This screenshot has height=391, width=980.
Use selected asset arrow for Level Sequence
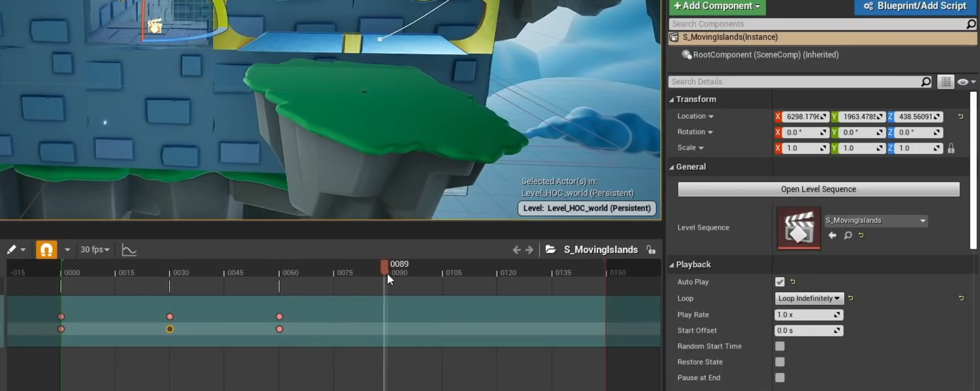click(832, 235)
